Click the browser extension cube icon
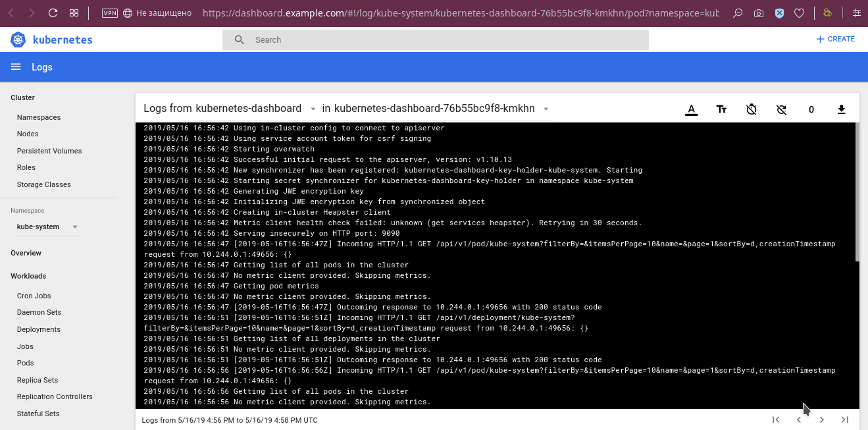The width and height of the screenshot is (868, 430). (x=827, y=13)
